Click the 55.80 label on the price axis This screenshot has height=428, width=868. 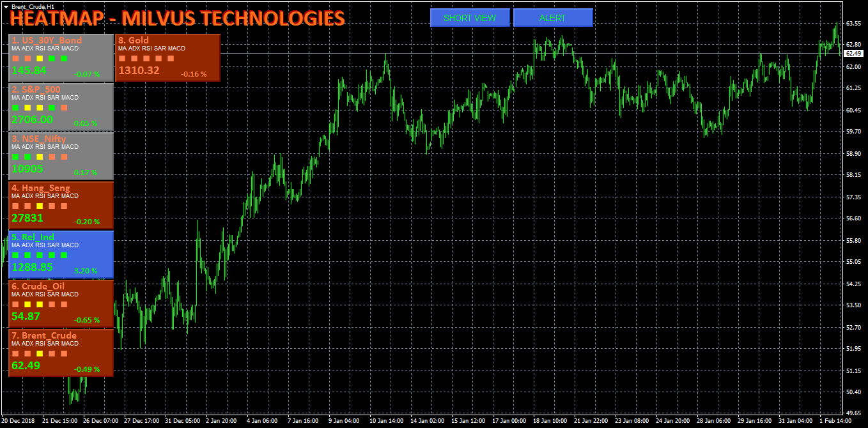[853, 240]
